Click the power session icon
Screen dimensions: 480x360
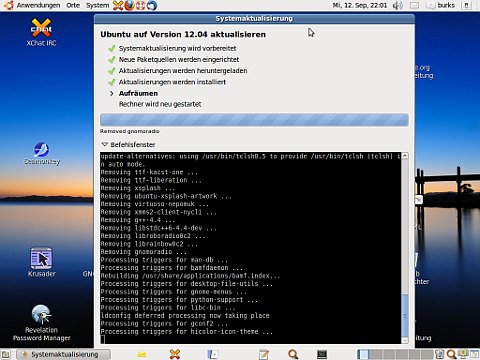(466, 5)
